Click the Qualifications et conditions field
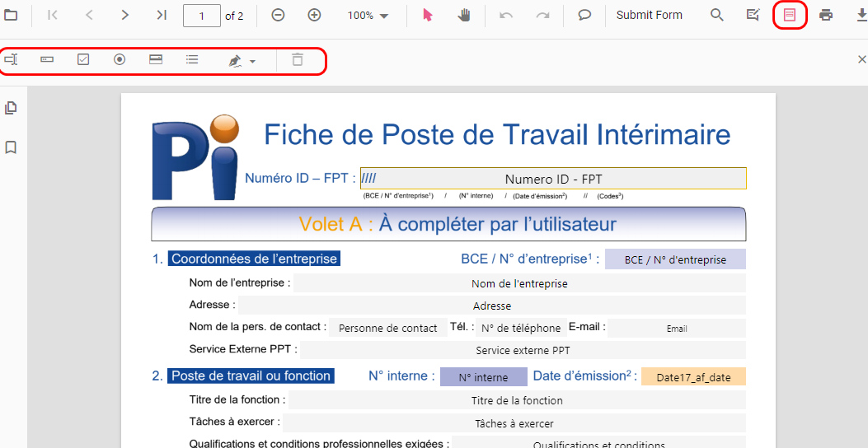The width and height of the screenshot is (868, 448). [599, 442]
